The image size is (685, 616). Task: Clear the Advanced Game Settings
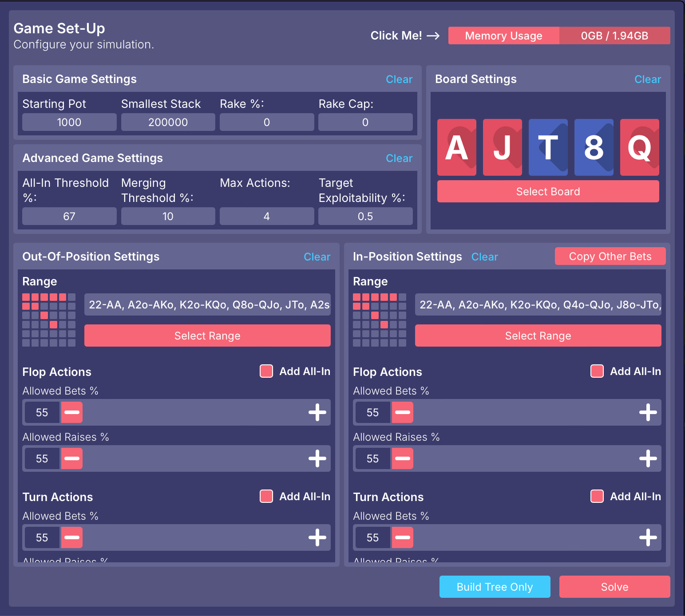(399, 158)
